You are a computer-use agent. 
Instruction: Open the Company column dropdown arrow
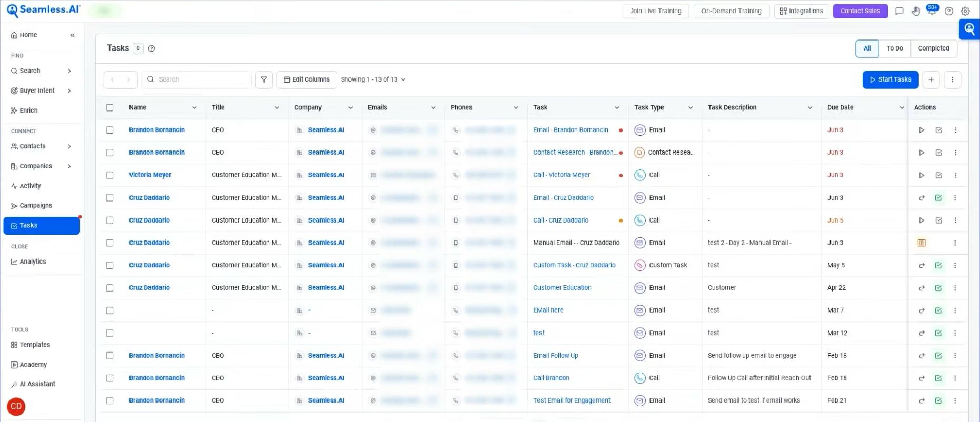[351, 108]
